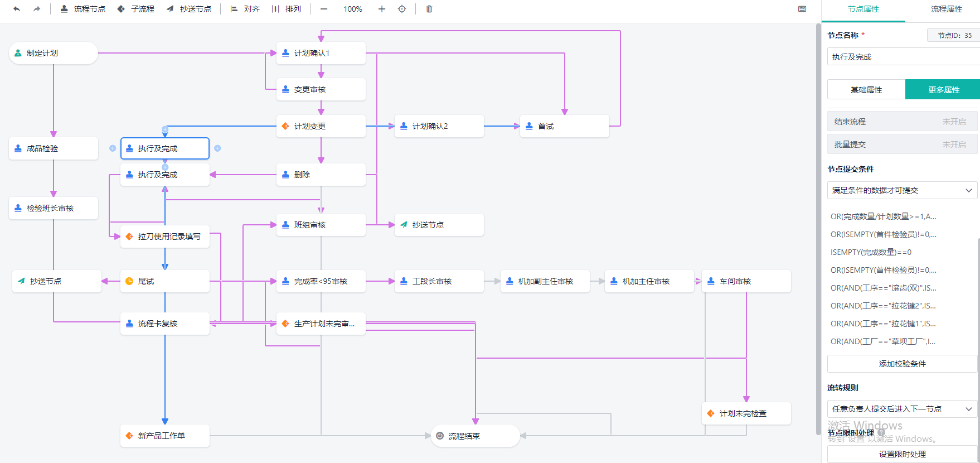980x463 pixels.
Task: Switch to 基础属性 segment
Action: 866,90
